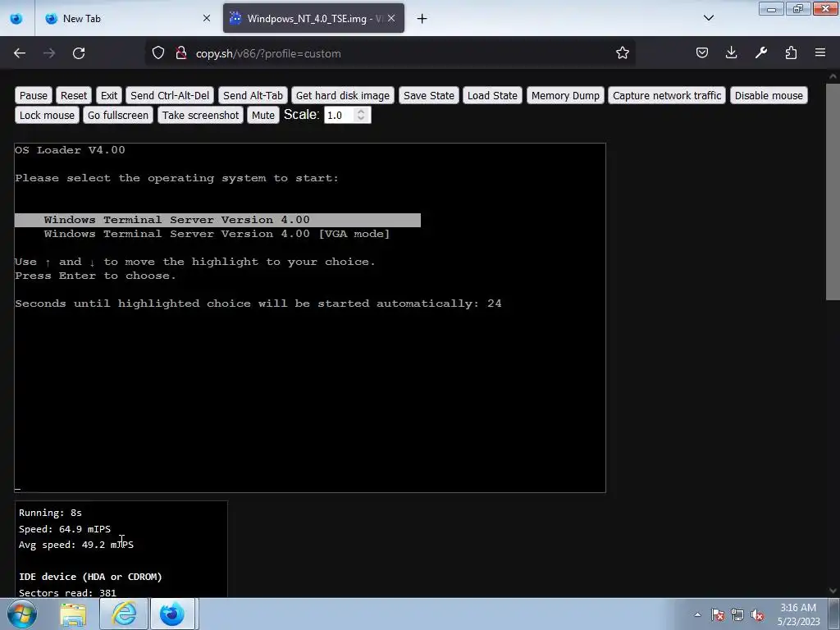The image size is (840, 630).
Task: Open the taskbar clock showing 3:16 AM
Action: pos(798,614)
